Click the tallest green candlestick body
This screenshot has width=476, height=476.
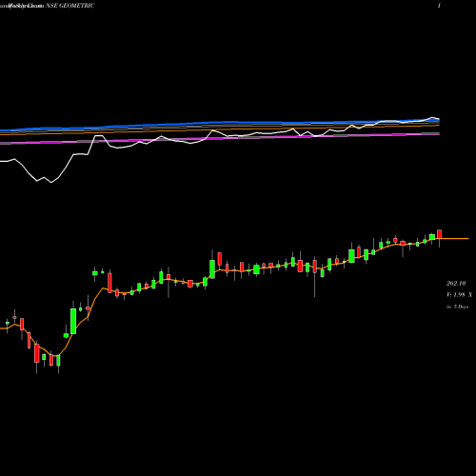73,321
